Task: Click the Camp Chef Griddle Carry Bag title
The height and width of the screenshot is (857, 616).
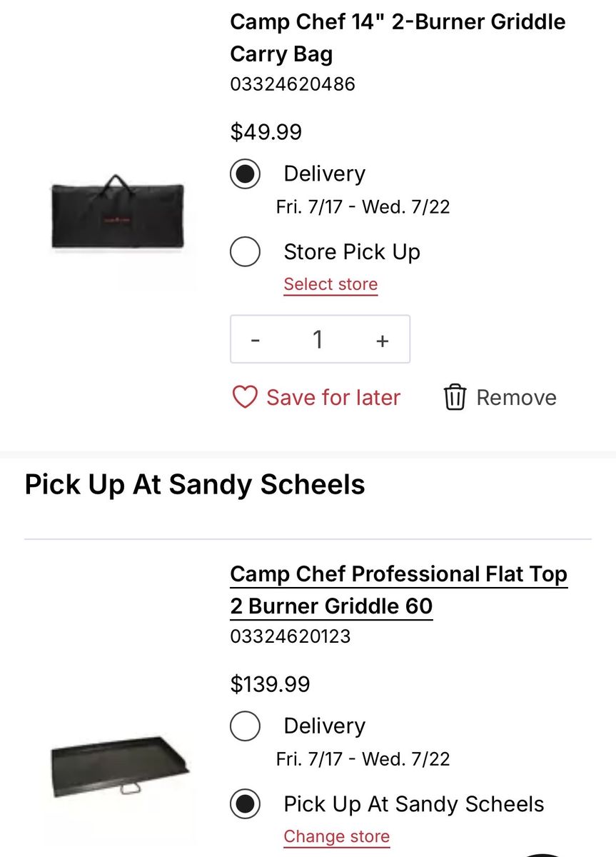Action: coord(398,38)
